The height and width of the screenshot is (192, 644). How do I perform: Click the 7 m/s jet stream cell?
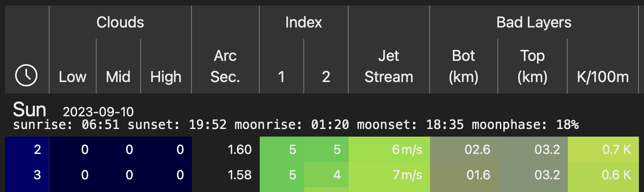click(389, 175)
